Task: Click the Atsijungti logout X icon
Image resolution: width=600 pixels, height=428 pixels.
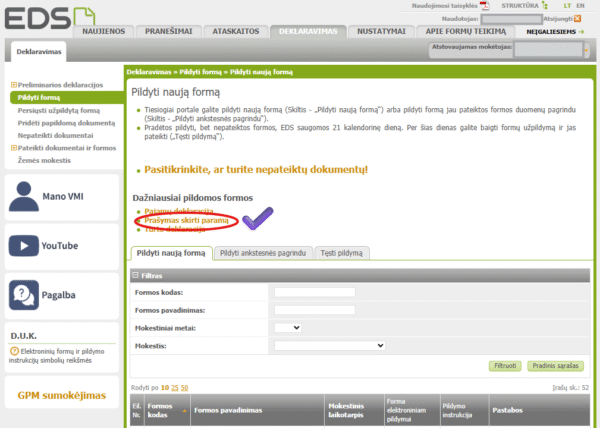Action: (578, 18)
